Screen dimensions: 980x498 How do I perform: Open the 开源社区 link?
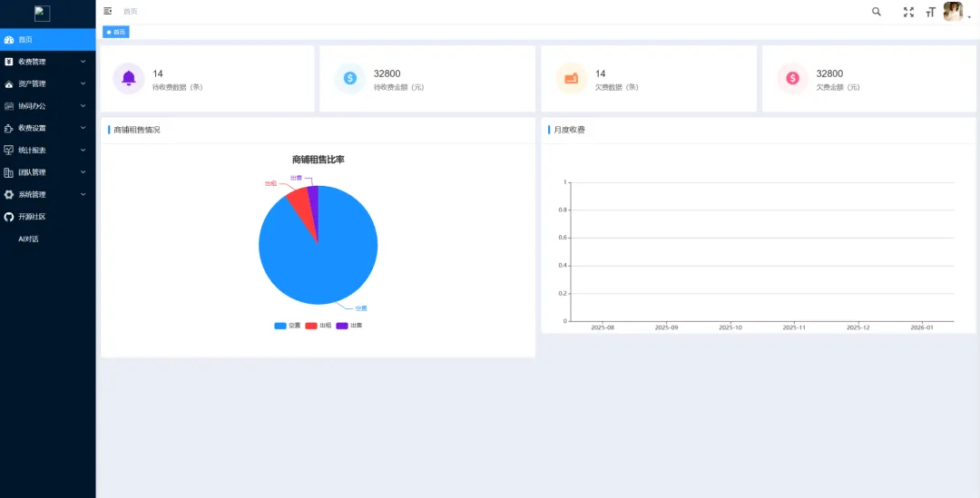pyautogui.click(x=32, y=217)
